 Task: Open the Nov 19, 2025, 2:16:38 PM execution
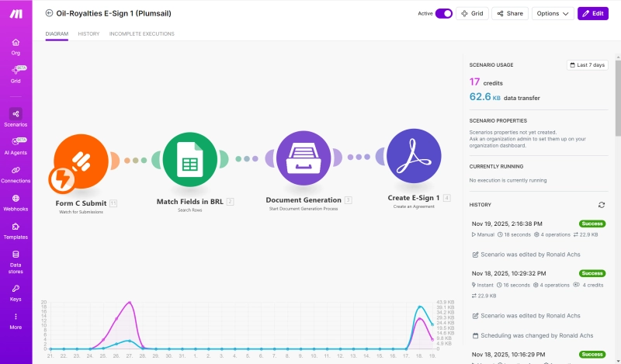(x=507, y=224)
